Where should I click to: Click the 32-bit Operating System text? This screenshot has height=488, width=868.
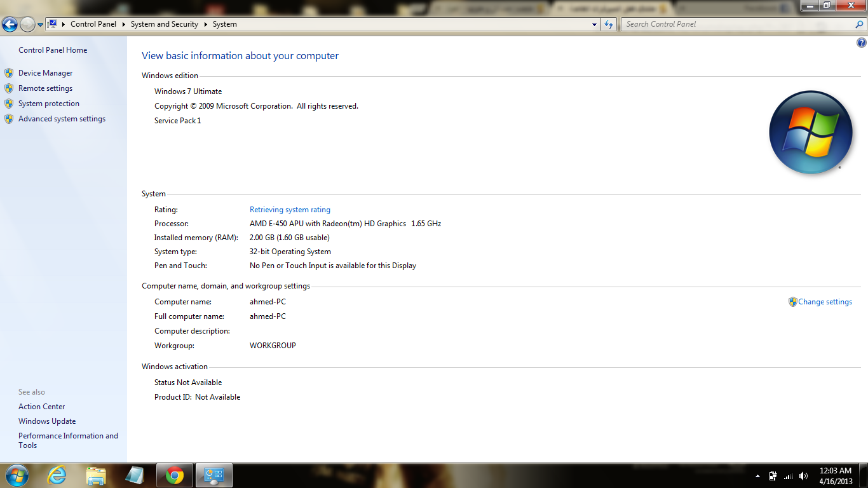[290, 252]
